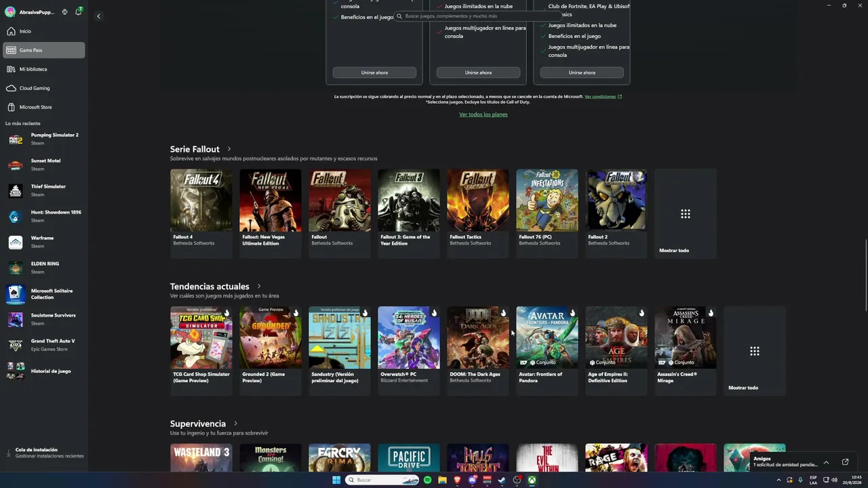Open the Wasteland 3 tile
The image size is (868, 488).
[x=201, y=457]
